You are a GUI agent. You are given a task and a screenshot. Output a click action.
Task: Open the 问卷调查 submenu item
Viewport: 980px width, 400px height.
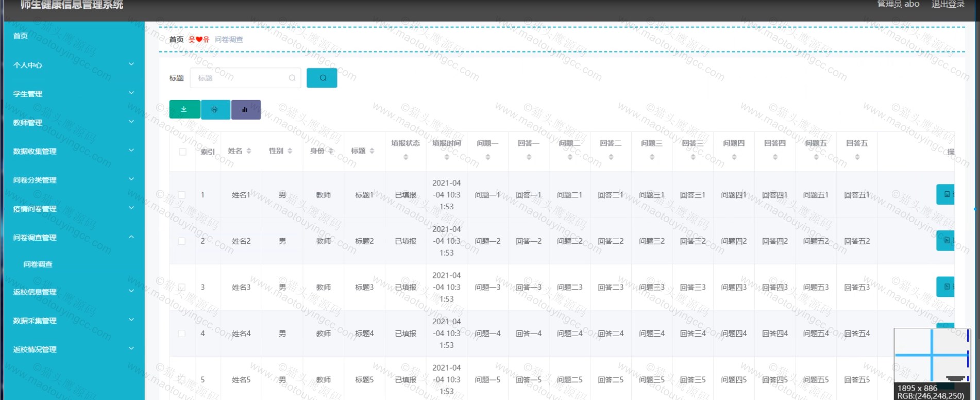click(x=38, y=264)
